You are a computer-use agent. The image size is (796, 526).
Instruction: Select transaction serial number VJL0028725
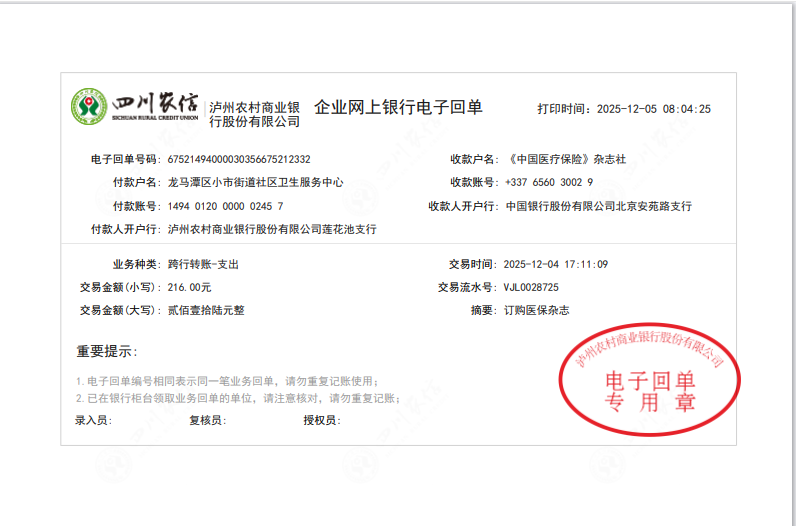tap(530, 288)
